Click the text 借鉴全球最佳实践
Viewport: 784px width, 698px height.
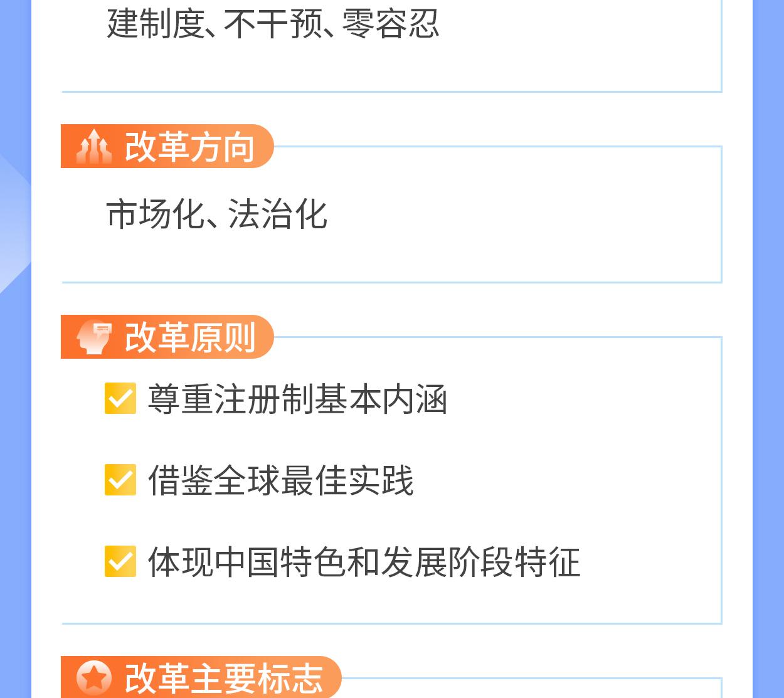point(281,480)
